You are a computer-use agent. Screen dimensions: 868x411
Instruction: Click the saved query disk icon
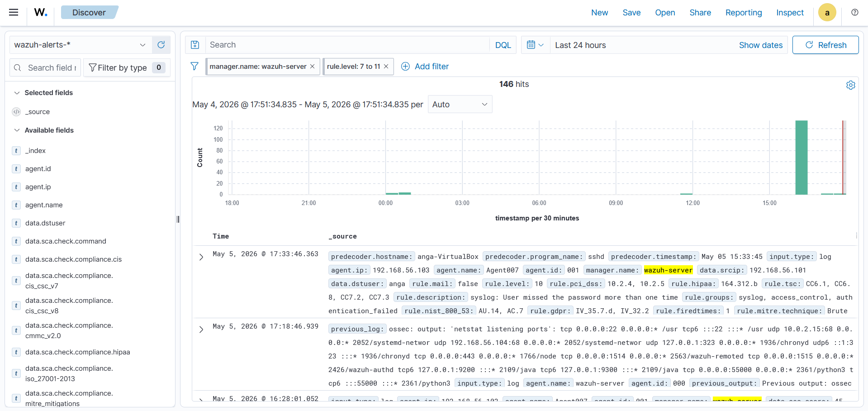(195, 45)
